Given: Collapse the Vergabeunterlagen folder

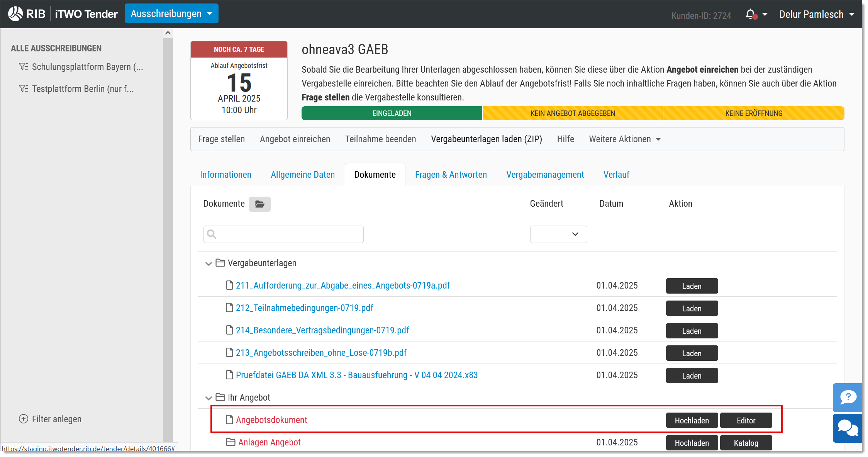Looking at the screenshot, I should (x=209, y=263).
